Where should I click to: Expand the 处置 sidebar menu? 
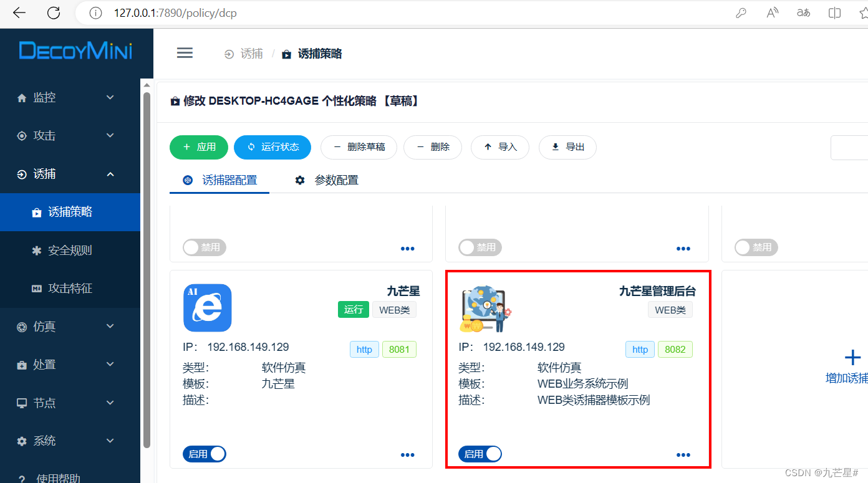[70, 365]
